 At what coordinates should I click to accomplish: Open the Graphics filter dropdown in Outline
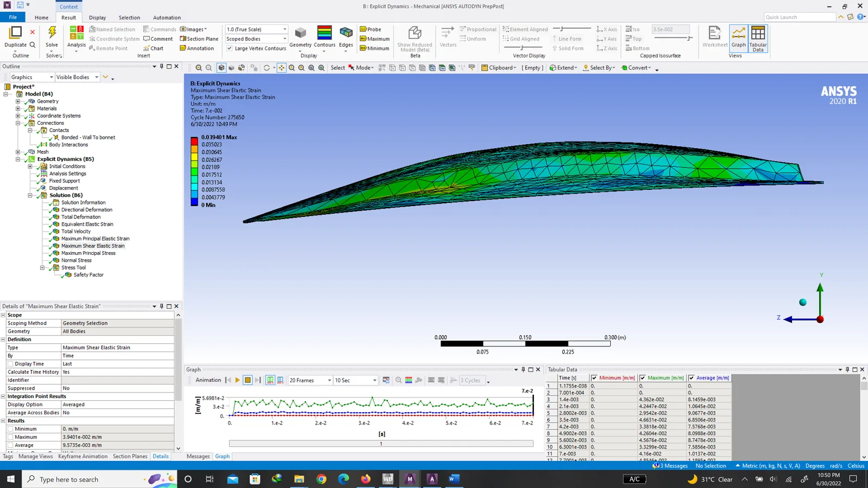32,77
